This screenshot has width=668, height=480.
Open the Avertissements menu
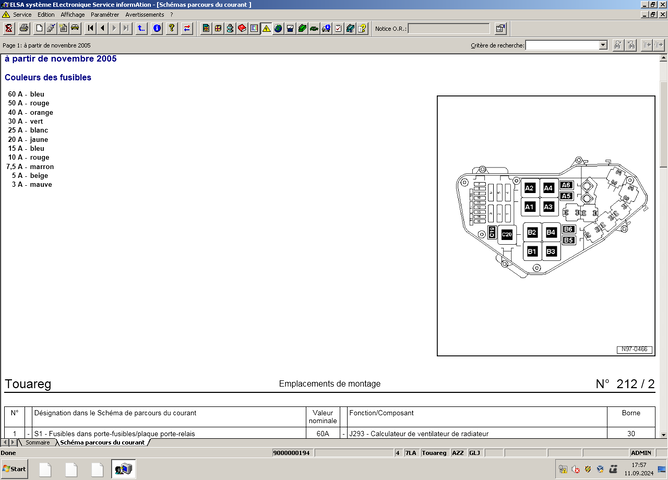144,14
